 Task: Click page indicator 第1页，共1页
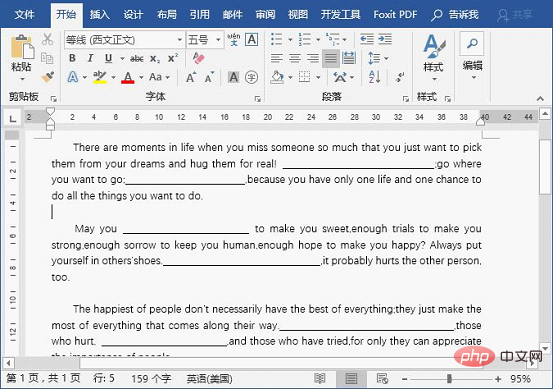(x=43, y=378)
